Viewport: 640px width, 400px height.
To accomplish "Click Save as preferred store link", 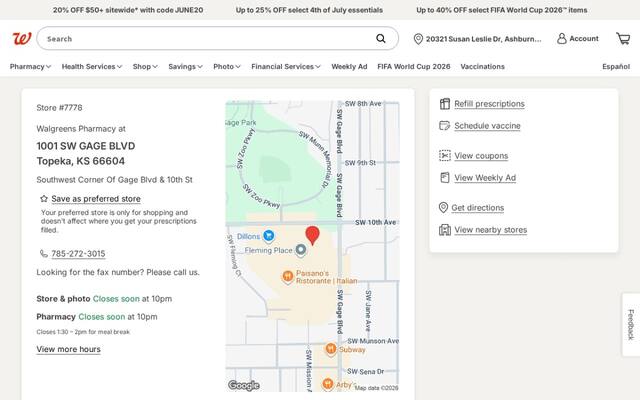I will pos(96,199).
